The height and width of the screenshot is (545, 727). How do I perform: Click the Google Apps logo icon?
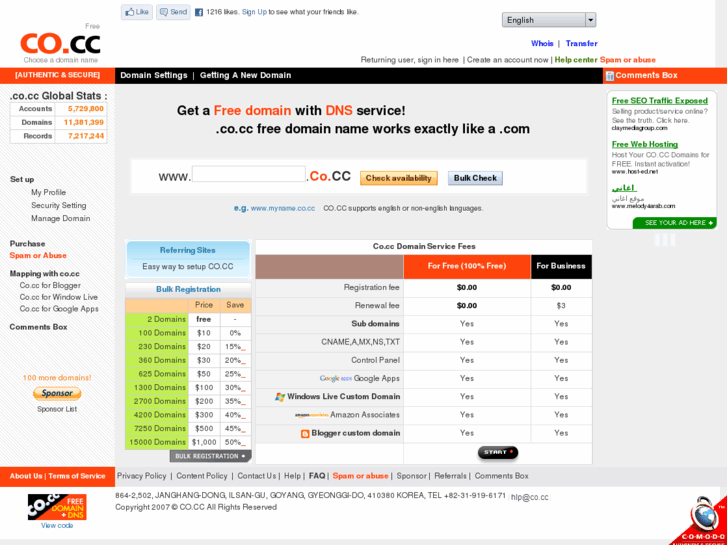pos(336,378)
